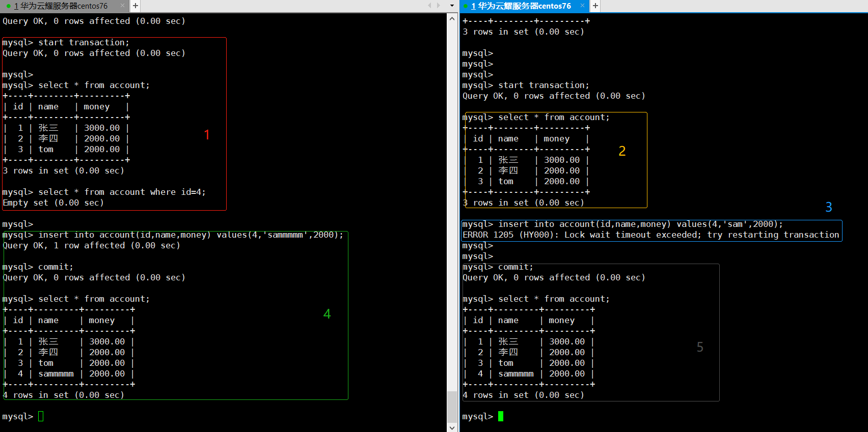868x432 pixels.
Task: Click '4 rows in set' in the right pane
Action: (523, 395)
